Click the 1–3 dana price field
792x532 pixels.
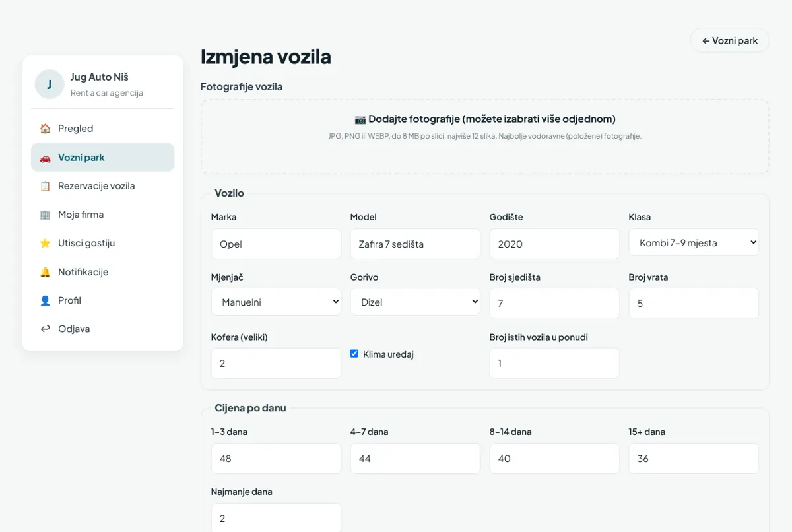pyautogui.click(x=276, y=458)
